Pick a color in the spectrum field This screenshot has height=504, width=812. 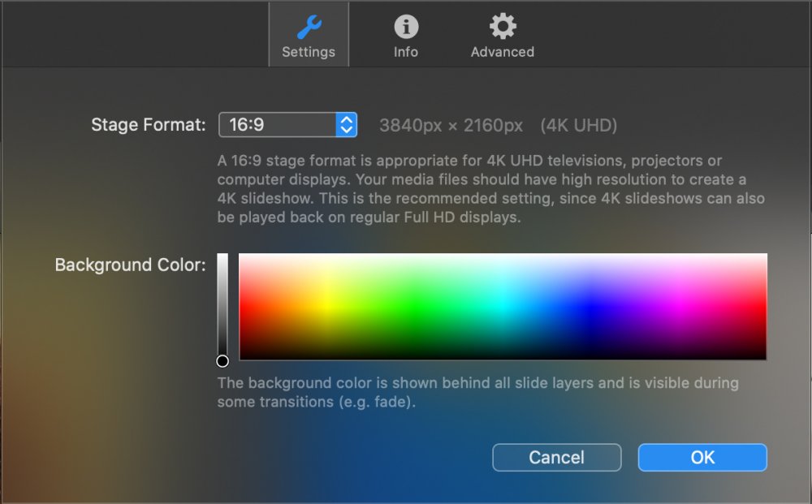tap(503, 306)
